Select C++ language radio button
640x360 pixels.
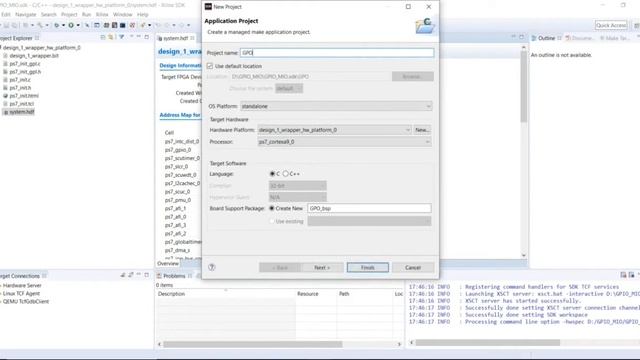tap(286, 174)
